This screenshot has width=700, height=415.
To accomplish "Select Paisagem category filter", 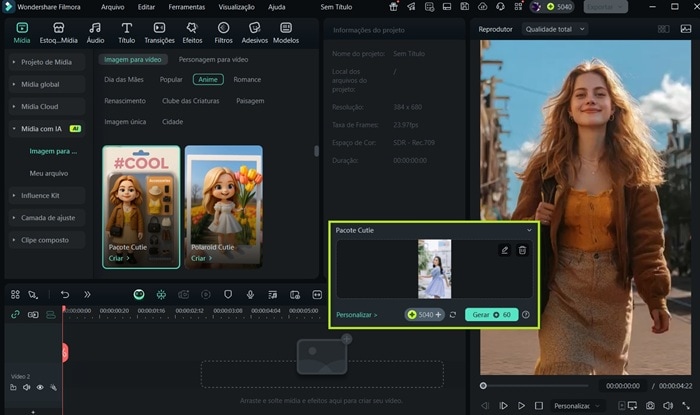I will point(250,101).
